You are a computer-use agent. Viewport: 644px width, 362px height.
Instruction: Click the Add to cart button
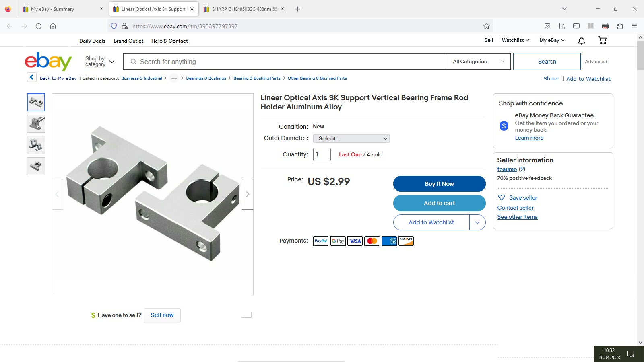point(439,203)
